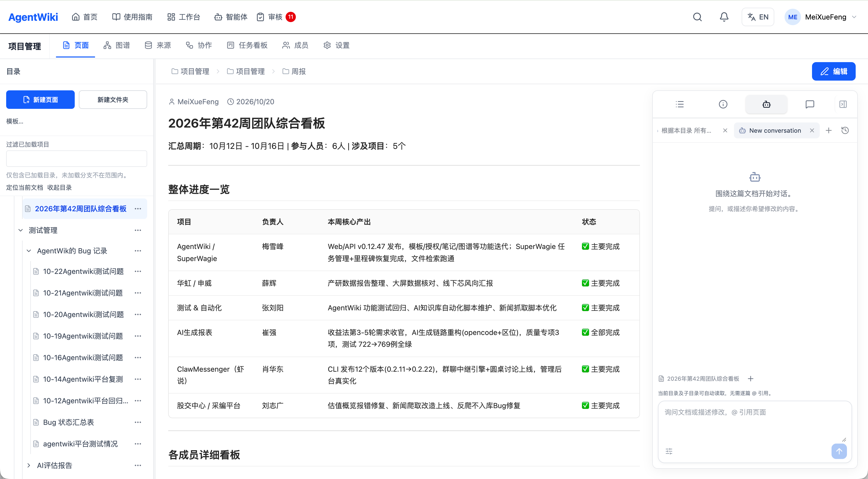Viewport: 868px width, 479px height.
Task: Open 设置 settings tab
Action: click(x=336, y=45)
